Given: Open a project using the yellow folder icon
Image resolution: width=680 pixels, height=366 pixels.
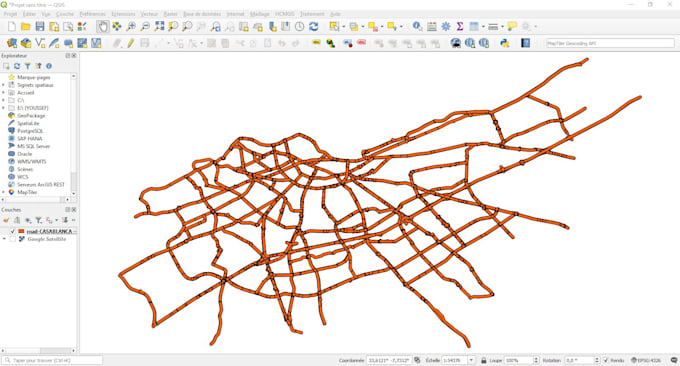Looking at the screenshot, I should [26, 27].
